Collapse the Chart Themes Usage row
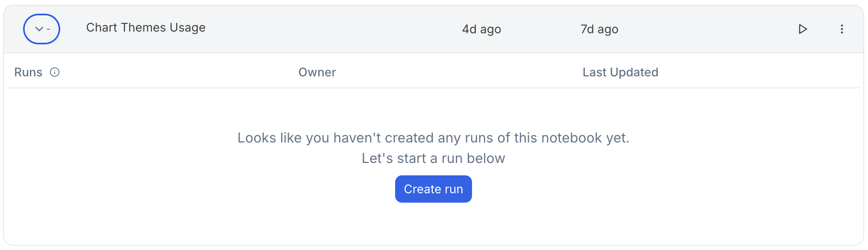The width and height of the screenshot is (868, 250). (41, 29)
